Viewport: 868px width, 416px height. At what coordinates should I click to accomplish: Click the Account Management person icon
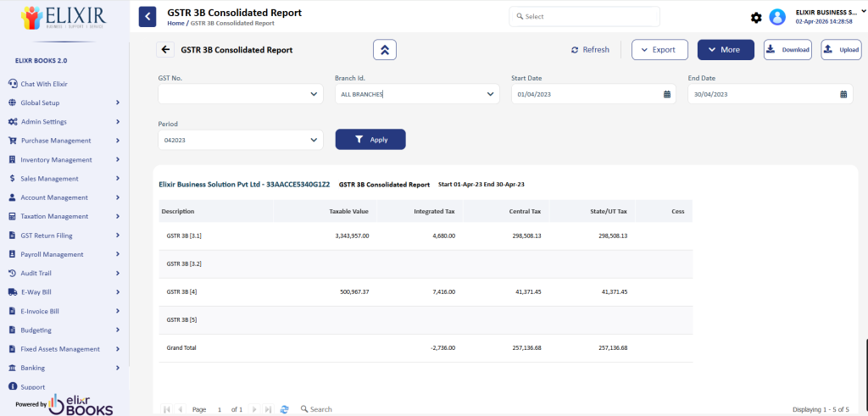[x=12, y=197]
